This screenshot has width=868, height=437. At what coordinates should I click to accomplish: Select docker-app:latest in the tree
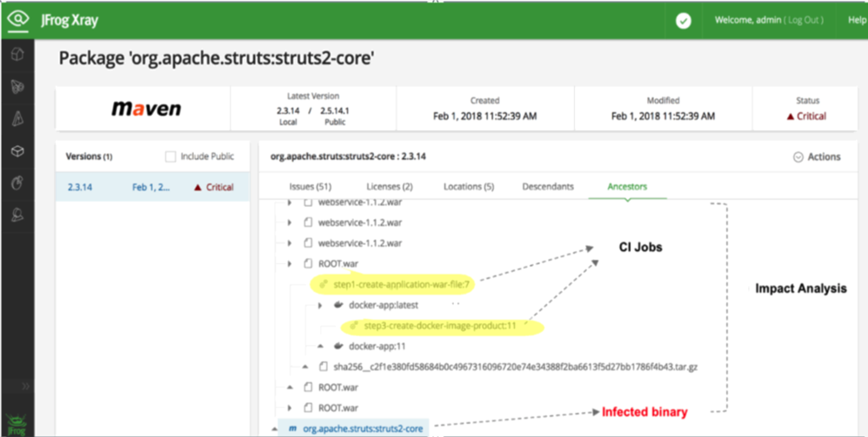tap(384, 305)
